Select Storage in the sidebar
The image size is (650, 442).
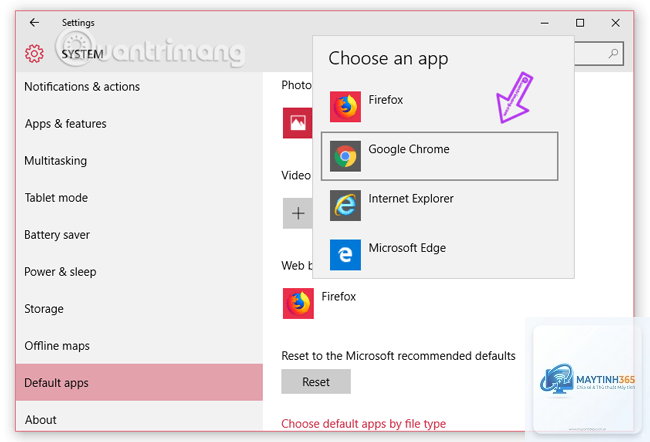[139, 308]
